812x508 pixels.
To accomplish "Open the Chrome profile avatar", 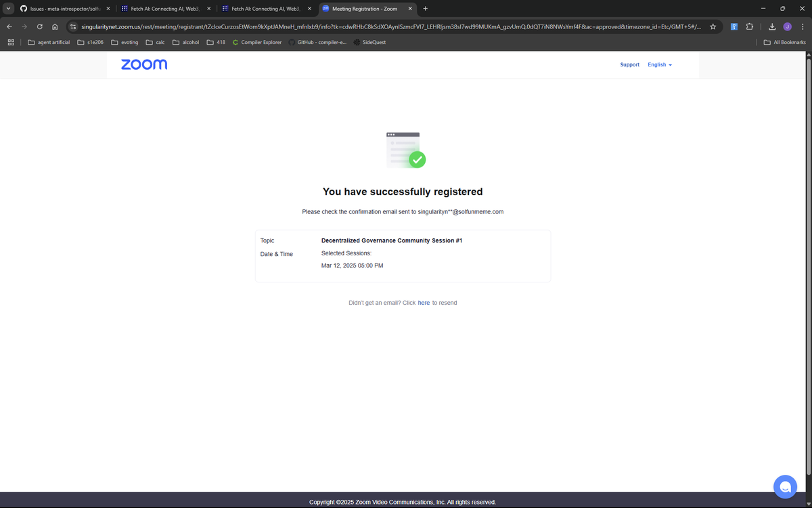I will (787, 26).
